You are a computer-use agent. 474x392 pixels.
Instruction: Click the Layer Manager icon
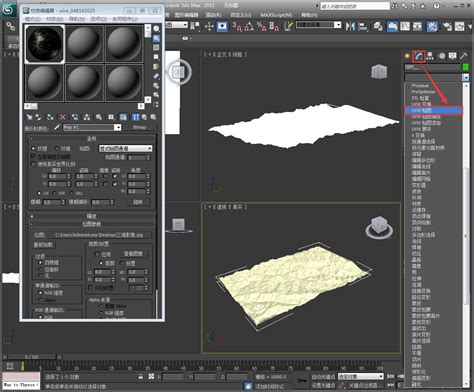(378, 26)
